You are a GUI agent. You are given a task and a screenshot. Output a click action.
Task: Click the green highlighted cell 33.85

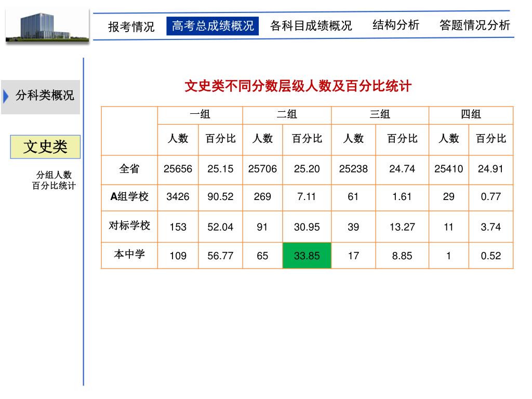pos(307,255)
